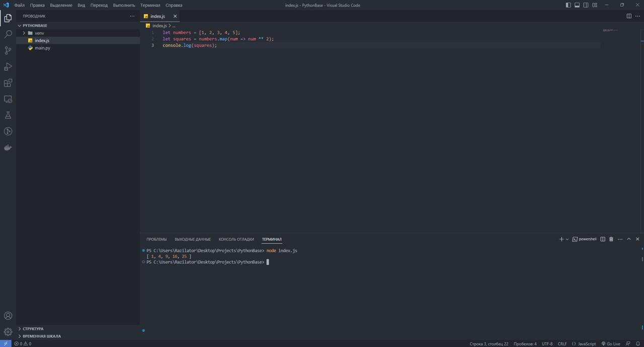Change CRLF line ending setting
Screen dimensions: 644x347
(x=562, y=343)
